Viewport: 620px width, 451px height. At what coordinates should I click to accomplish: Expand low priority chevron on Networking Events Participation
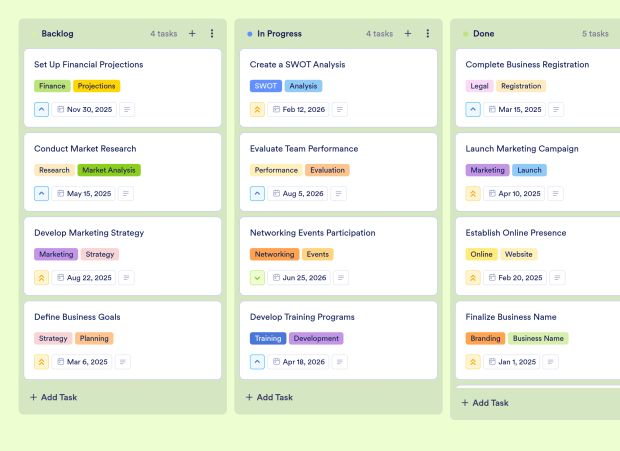tap(257, 278)
